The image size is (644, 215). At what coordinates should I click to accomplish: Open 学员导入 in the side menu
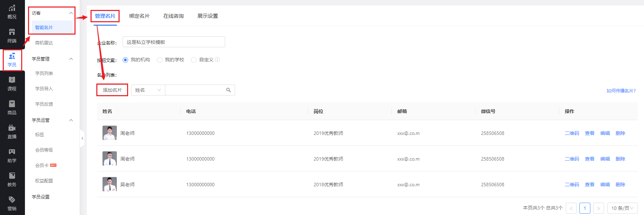(44, 89)
